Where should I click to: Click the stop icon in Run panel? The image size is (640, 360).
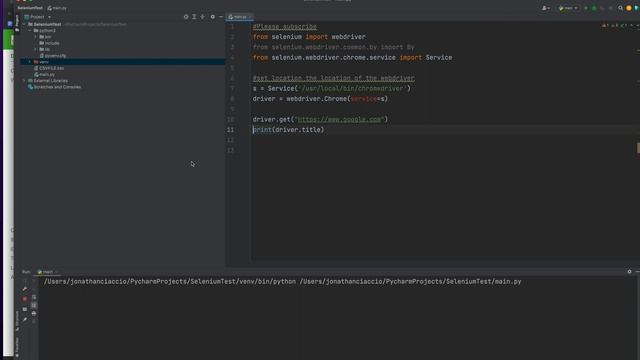25,299
